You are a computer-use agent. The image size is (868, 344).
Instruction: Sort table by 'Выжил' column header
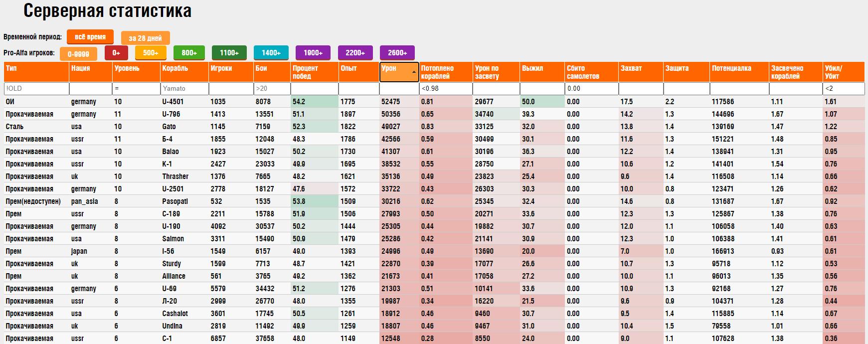542,72
